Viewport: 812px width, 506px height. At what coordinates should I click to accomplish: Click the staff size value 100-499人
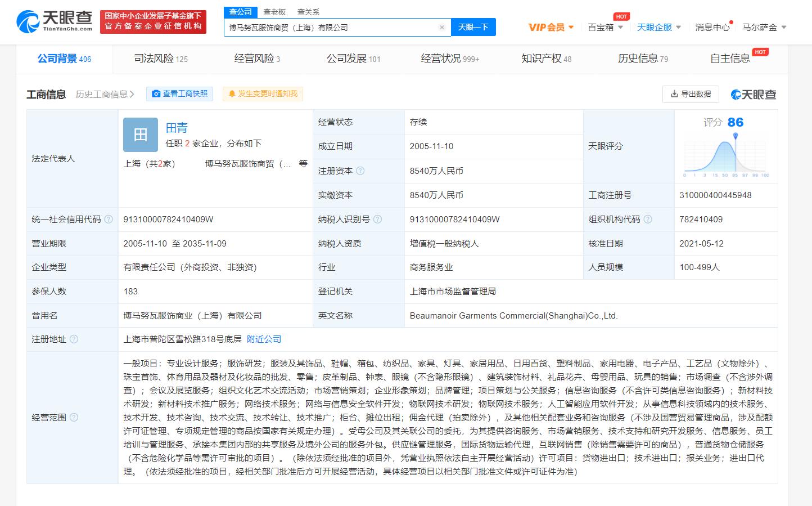tap(699, 267)
